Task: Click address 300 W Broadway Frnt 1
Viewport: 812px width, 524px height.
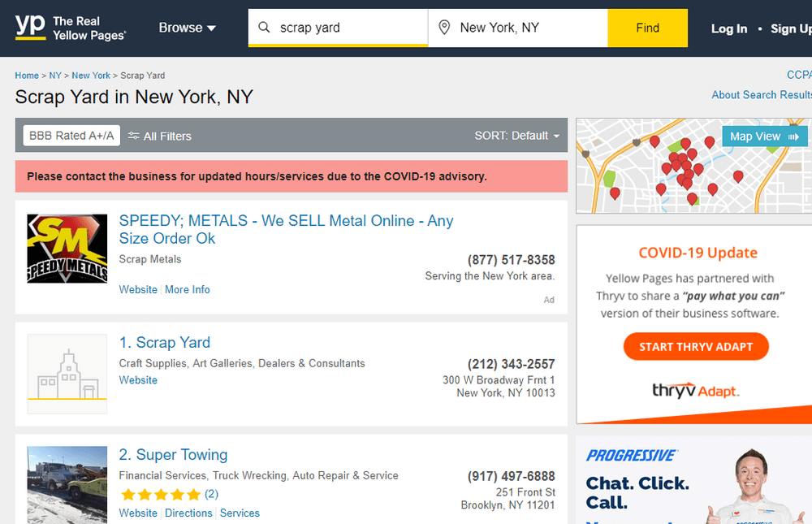Action: (x=499, y=380)
